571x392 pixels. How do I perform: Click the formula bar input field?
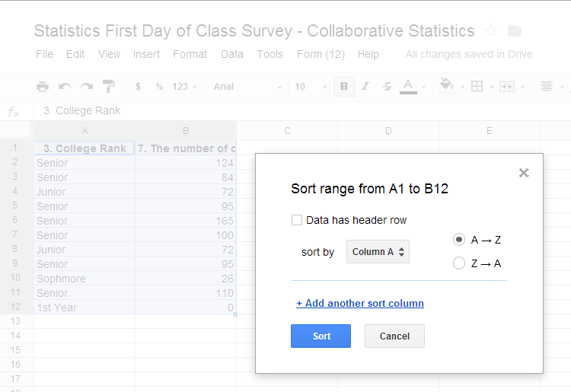click(x=302, y=110)
